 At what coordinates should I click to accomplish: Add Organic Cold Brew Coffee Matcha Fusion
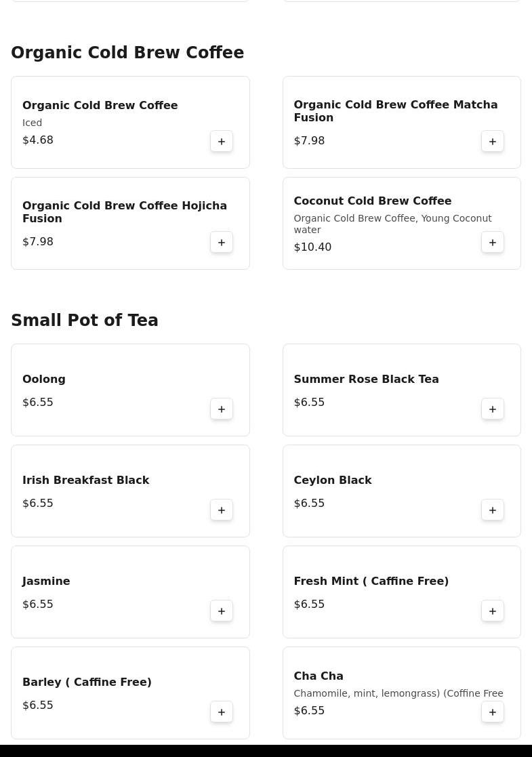[493, 141]
